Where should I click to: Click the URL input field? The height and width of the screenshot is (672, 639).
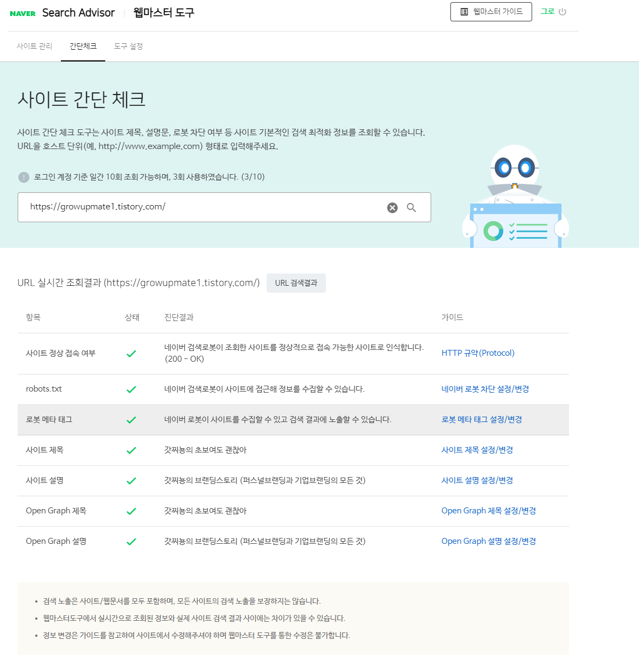224,207
